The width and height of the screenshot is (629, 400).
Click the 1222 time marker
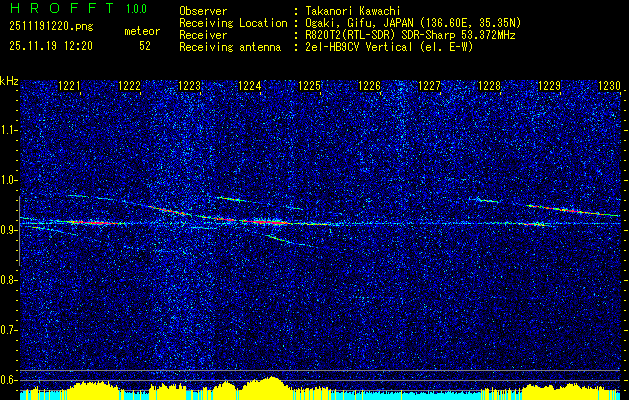tap(130, 86)
